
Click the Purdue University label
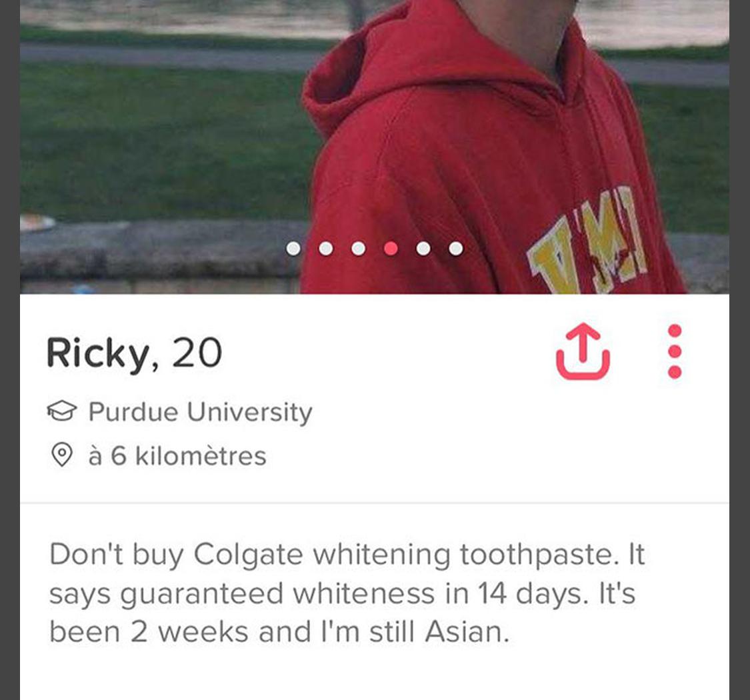click(x=201, y=412)
